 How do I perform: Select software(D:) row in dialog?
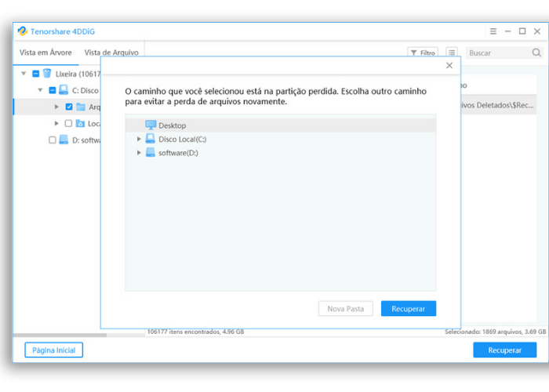click(281, 153)
